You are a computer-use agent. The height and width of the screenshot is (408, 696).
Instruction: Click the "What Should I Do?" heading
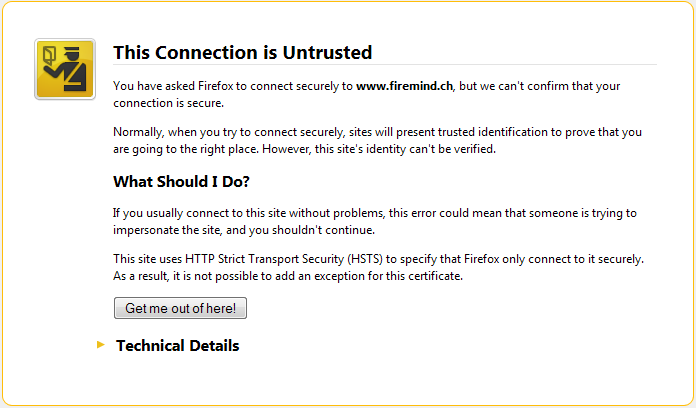181,182
